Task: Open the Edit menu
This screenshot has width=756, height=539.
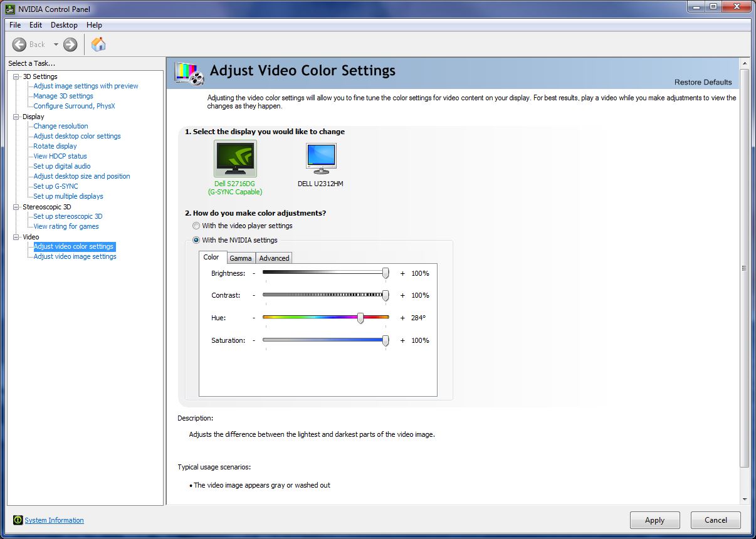Action: coord(36,25)
